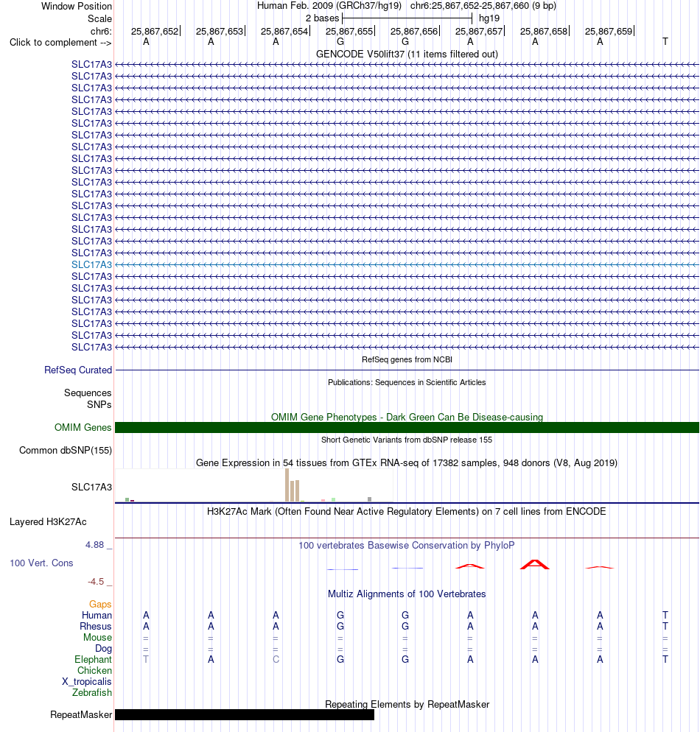Image resolution: width=700 pixels, height=732 pixels.
Task: Click 'Sequences SNPs' track label
Action: [88, 398]
